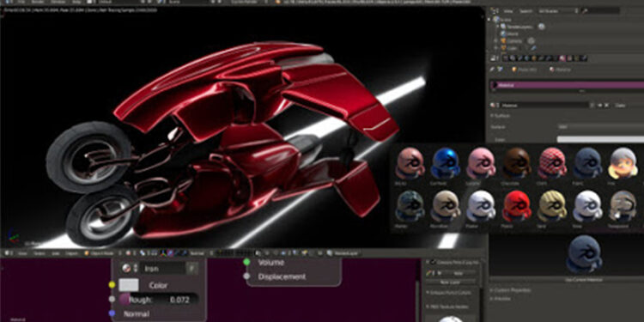Screen dimensions: 644x322
Task: Collapse the Surface panel
Action: coord(501,116)
